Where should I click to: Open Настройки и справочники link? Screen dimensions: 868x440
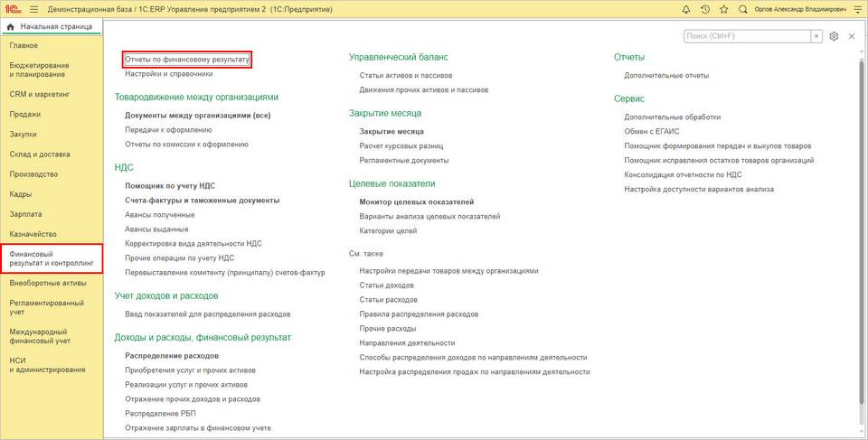(169, 73)
